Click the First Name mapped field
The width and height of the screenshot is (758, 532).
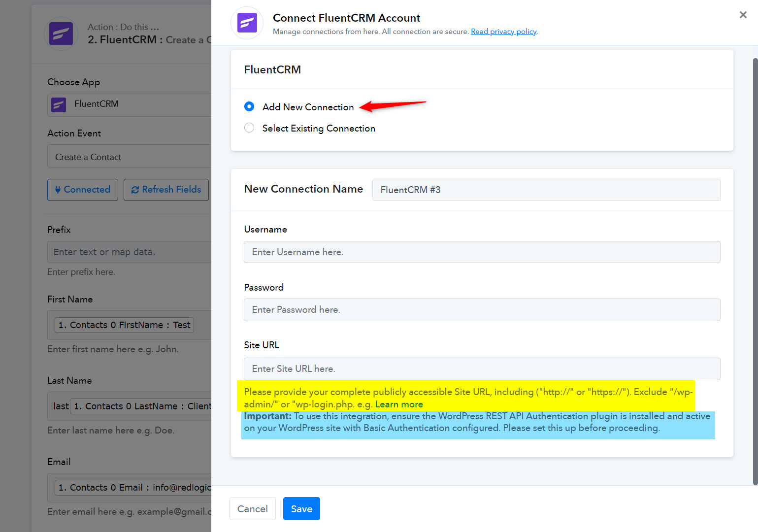(130, 325)
